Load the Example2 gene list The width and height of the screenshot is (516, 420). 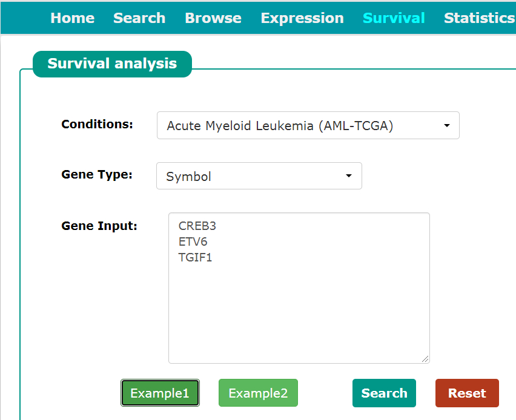pyautogui.click(x=258, y=393)
